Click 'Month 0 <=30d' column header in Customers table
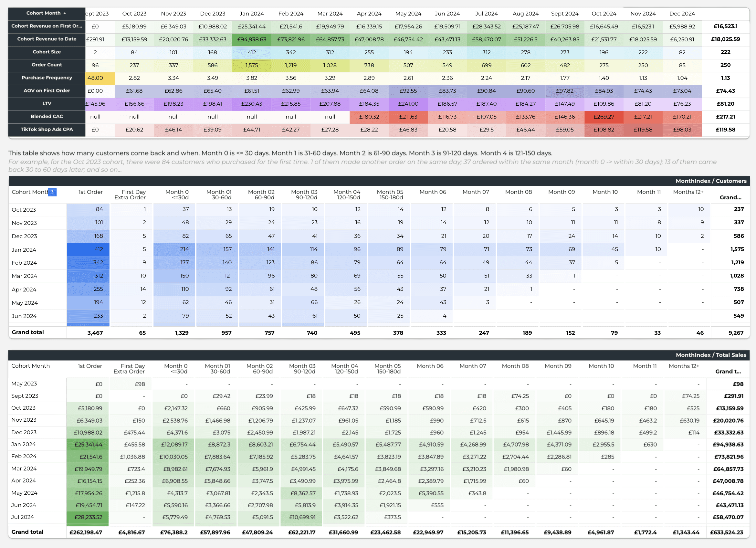Screen dimensions: 756x548 pyautogui.click(x=177, y=195)
